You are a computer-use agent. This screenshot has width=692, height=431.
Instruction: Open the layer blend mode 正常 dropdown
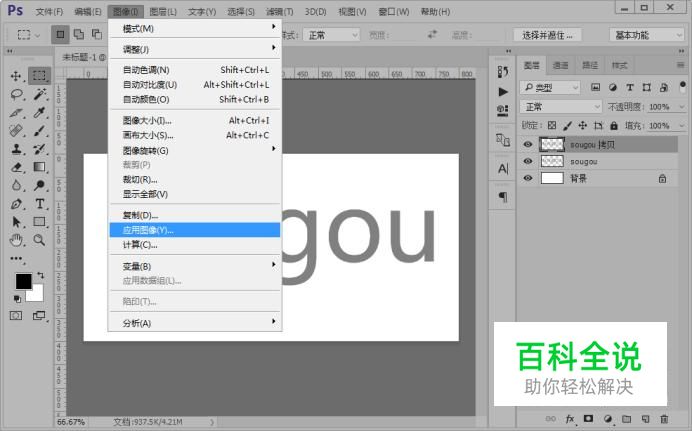[560, 106]
